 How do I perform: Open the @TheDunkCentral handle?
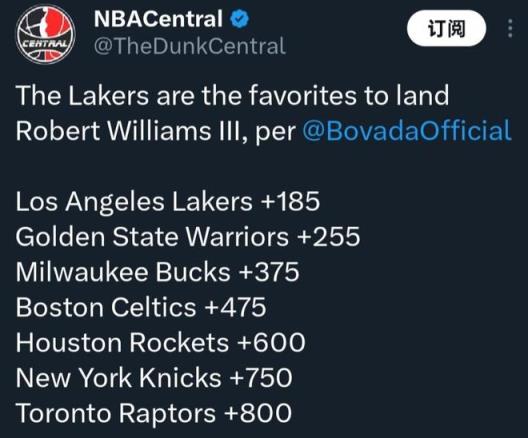point(190,46)
